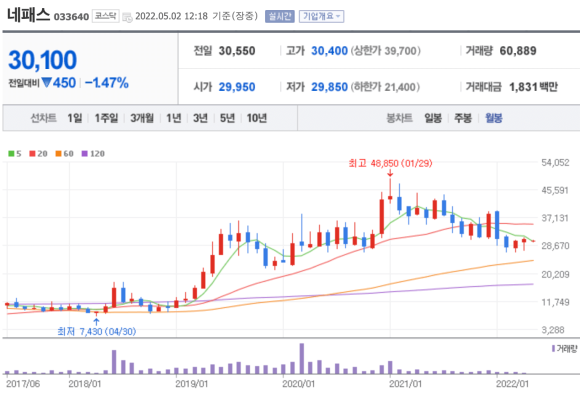This screenshot has height=393, width=580.
Task: Click the 2022/01 x-axis label
Action: [x=512, y=384]
